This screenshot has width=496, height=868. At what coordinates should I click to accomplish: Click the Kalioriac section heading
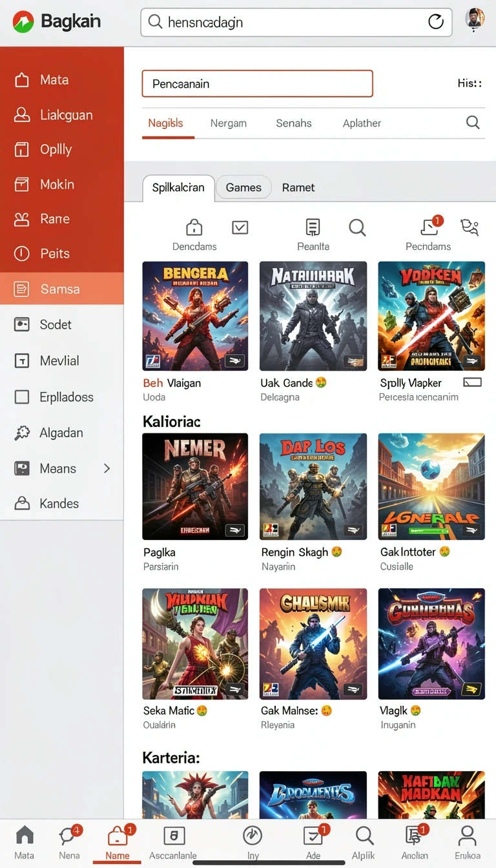(171, 422)
